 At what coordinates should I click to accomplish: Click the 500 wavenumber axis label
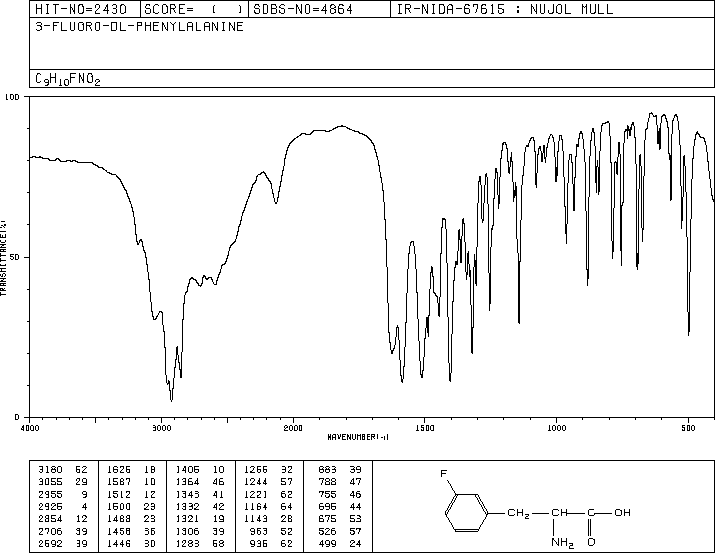click(688, 428)
